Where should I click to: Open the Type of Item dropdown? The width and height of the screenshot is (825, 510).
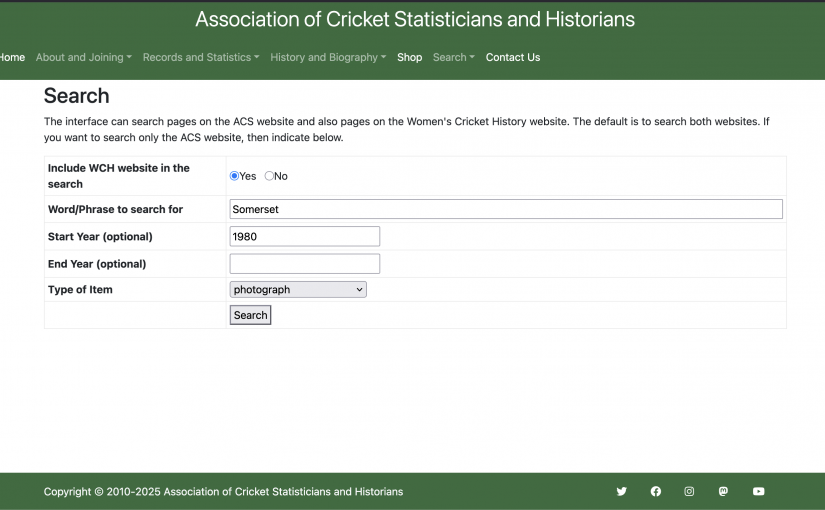pyautogui.click(x=298, y=289)
